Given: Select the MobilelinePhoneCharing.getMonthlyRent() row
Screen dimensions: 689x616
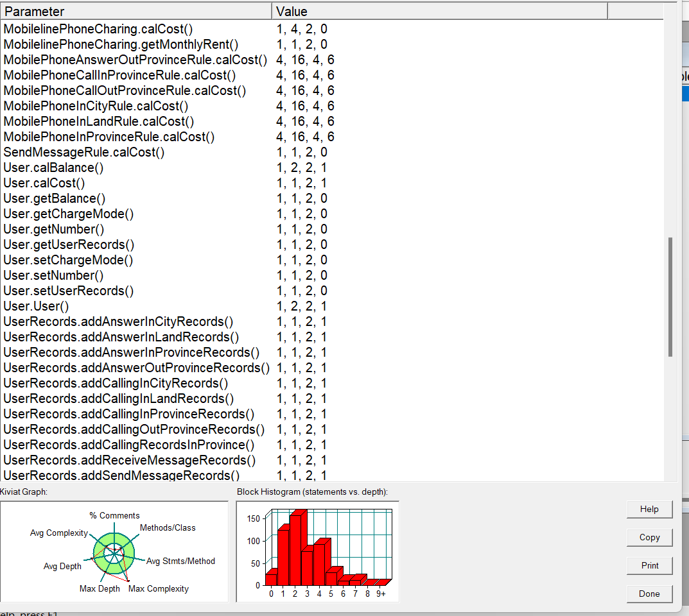Looking at the screenshot, I should pos(332,44).
